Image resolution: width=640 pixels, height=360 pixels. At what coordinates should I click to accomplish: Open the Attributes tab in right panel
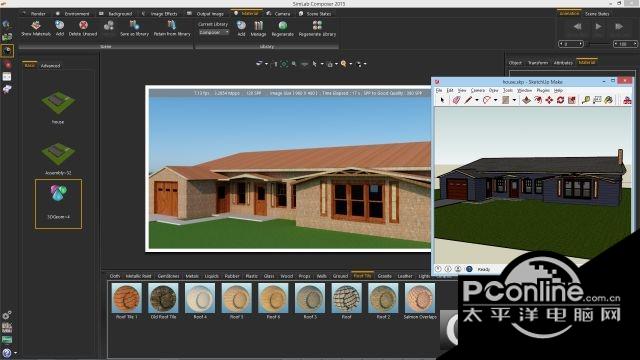point(563,62)
